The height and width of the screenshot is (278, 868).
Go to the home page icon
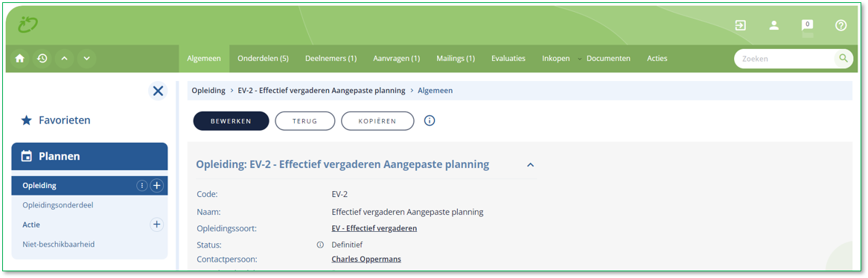coord(20,58)
